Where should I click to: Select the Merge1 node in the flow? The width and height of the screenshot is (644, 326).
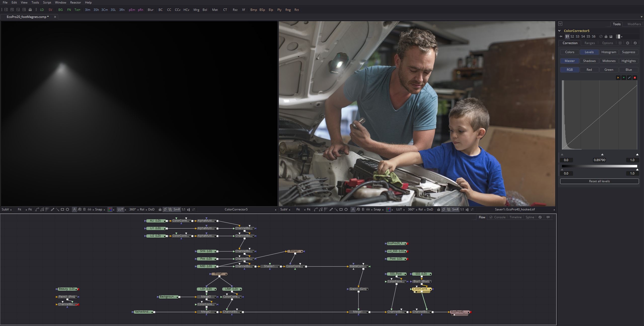(357, 312)
